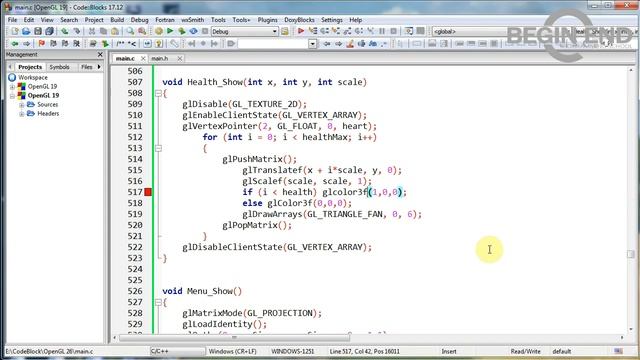
Task: Insert Doxygen line comment icon
Action: [132, 44]
